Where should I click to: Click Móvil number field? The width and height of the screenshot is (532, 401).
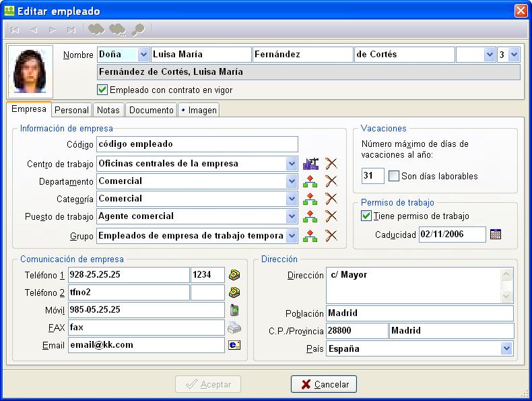[146, 310]
